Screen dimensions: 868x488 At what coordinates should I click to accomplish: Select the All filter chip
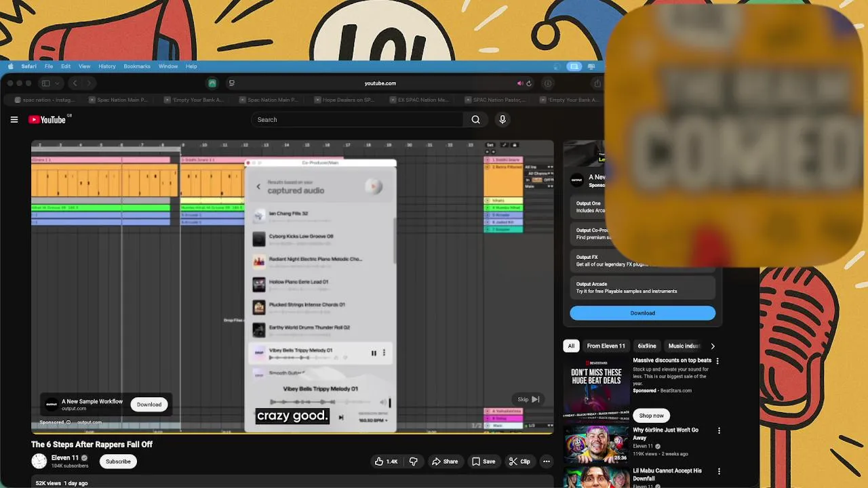pyautogui.click(x=571, y=346)
